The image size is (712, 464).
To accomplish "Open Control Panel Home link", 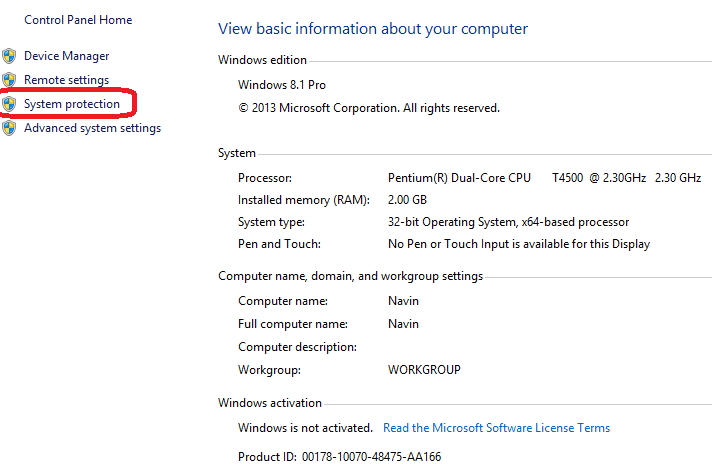I will tap(78, 20).
